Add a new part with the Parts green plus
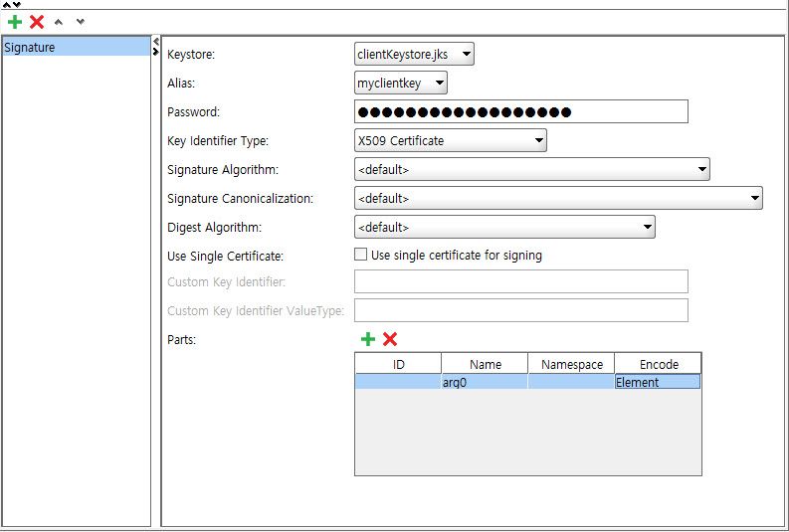This screenshot has height=532, width=789. coord(368,340)
